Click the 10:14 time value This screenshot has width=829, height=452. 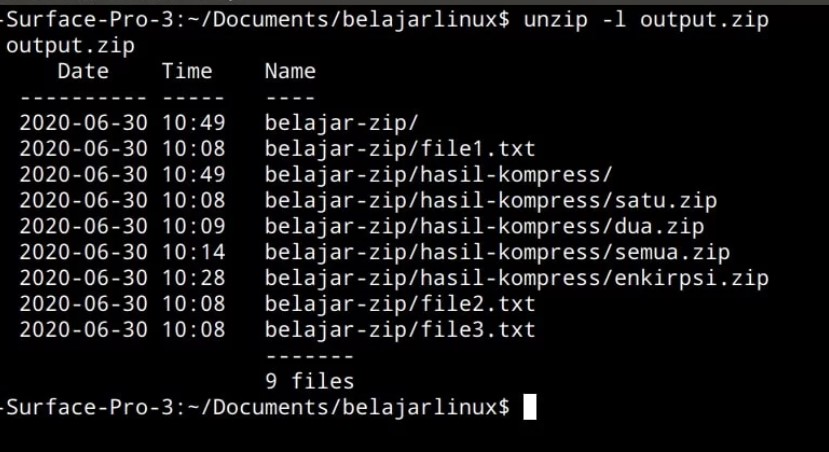pyautogui.click(x=193, y=252)
